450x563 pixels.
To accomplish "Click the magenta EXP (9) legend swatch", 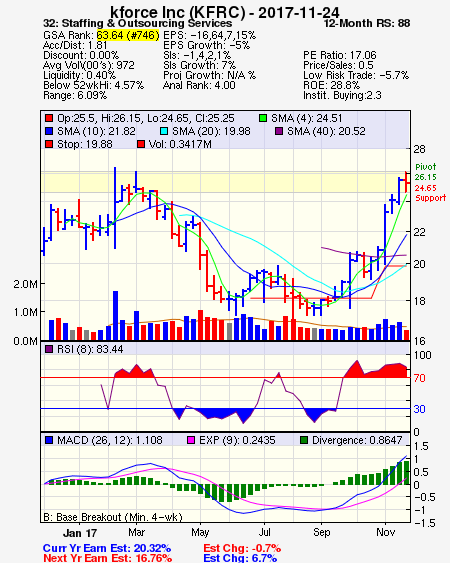I will click(191, 440).
